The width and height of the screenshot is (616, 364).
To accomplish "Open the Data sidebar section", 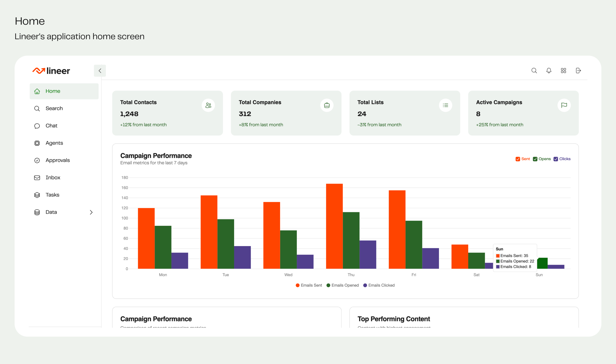I will pyautogui.click(x=51, y=212).
